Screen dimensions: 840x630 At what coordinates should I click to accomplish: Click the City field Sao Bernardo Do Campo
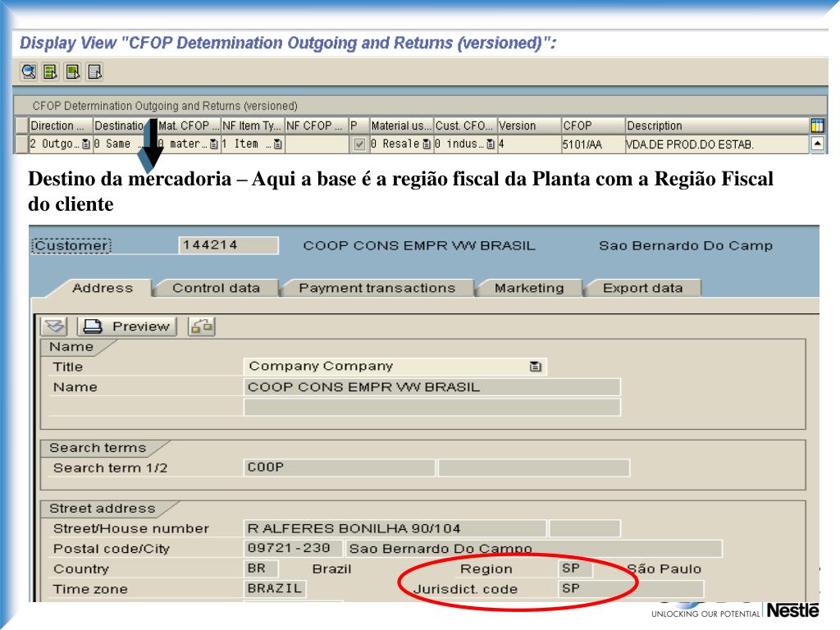tap(534, 549)
